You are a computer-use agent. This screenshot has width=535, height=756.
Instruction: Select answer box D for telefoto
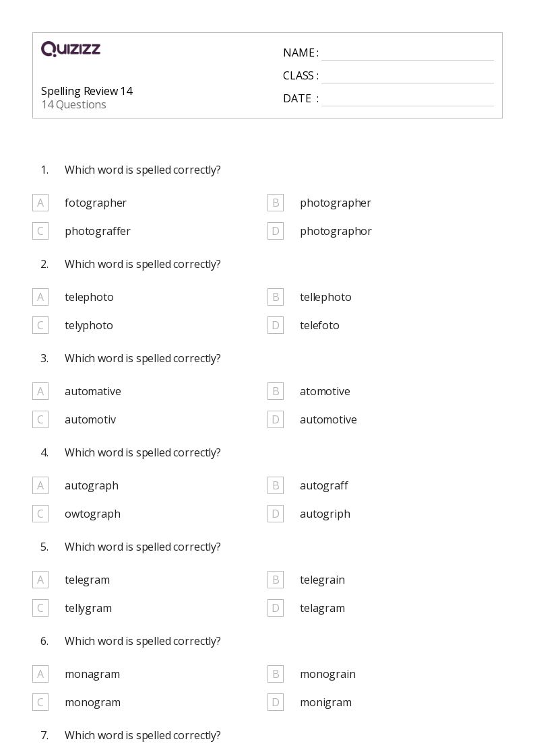coord(276,325)
